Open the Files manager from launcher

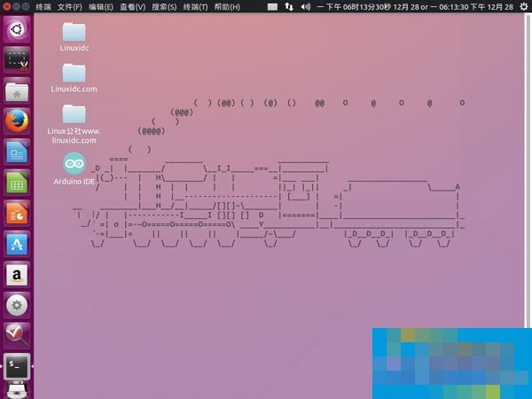click(x=17, y=90)
